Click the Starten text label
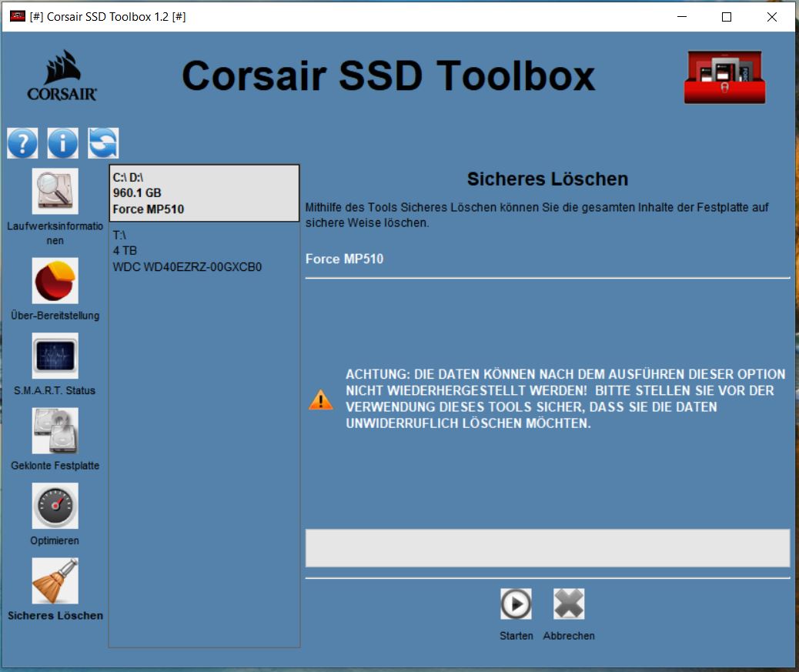The height and width of the screenshot is (672, 799). coord(517,636)
